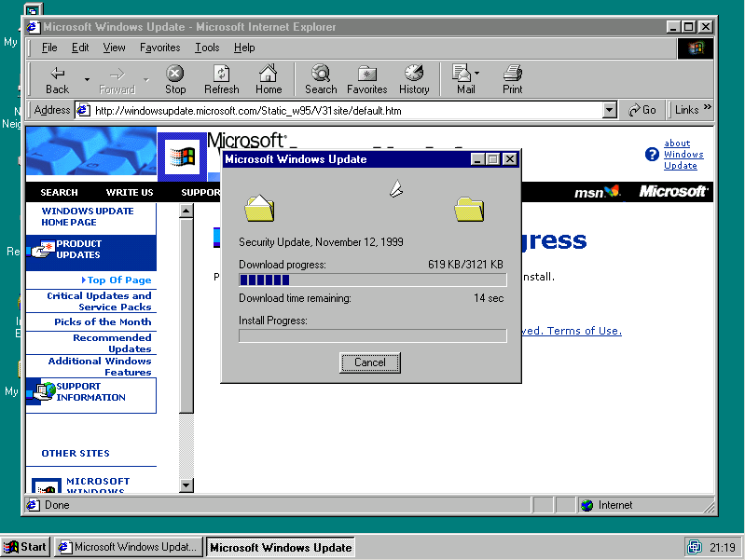The image size is (745, 560).
Task: Expand the Mail button dropdown arrow
Action: (x=477, y=74)
